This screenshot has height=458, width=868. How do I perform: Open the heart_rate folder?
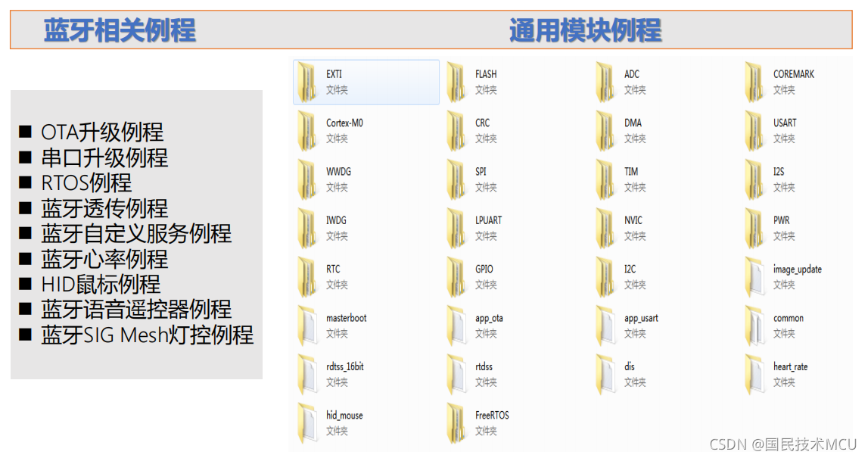(x=780, y=373)
